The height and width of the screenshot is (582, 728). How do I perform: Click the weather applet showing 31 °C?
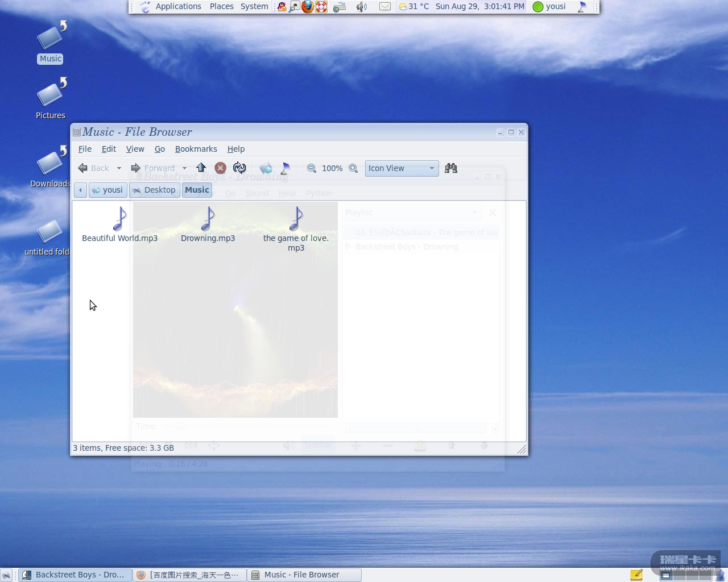click(413, 7)
